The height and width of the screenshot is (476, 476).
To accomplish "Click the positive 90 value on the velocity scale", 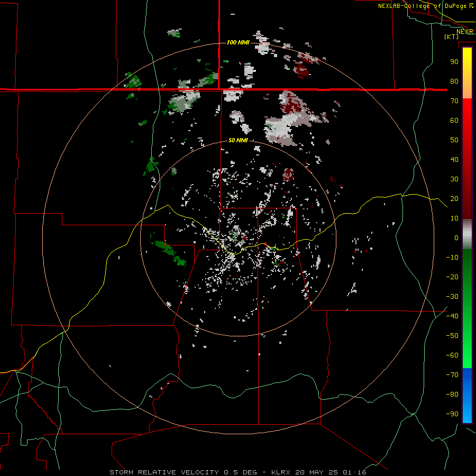I will [x=454, y=62].
